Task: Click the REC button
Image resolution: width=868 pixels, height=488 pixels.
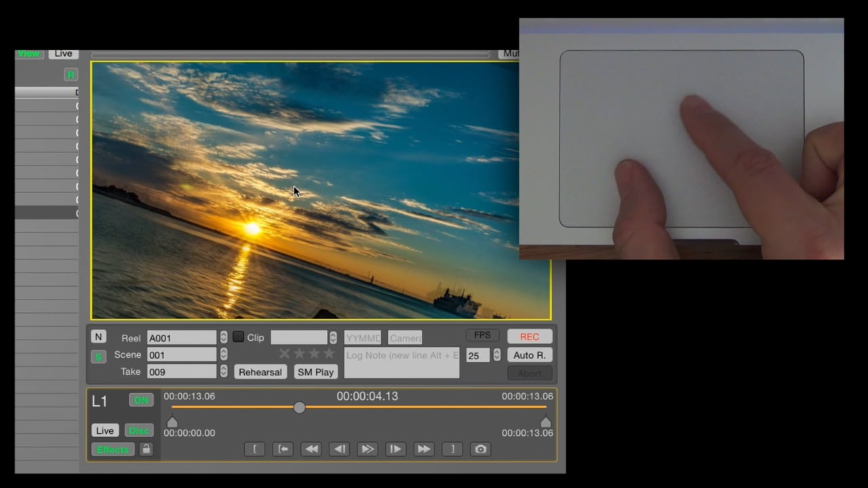Action: [530, 336]
